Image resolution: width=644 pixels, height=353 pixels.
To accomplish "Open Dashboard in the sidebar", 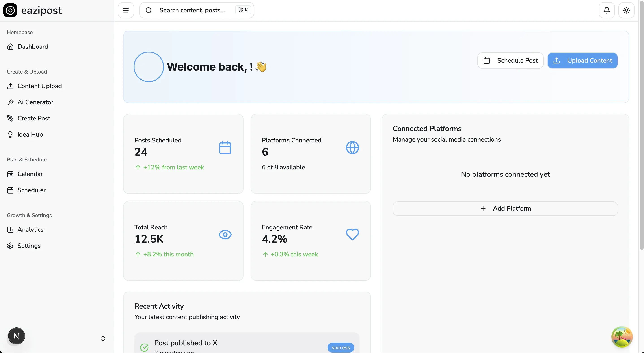I will pos(57,46).
